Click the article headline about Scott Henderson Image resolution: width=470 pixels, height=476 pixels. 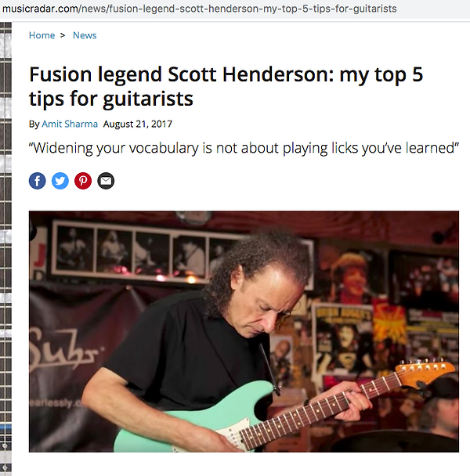[x=226, y=87]
